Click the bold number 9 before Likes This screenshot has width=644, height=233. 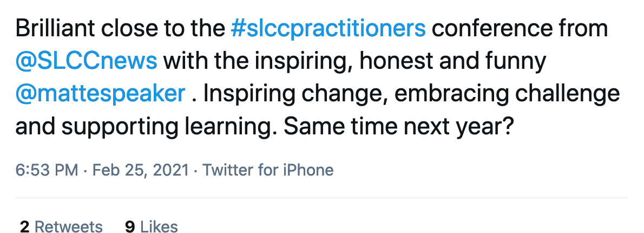click(130, 226)
